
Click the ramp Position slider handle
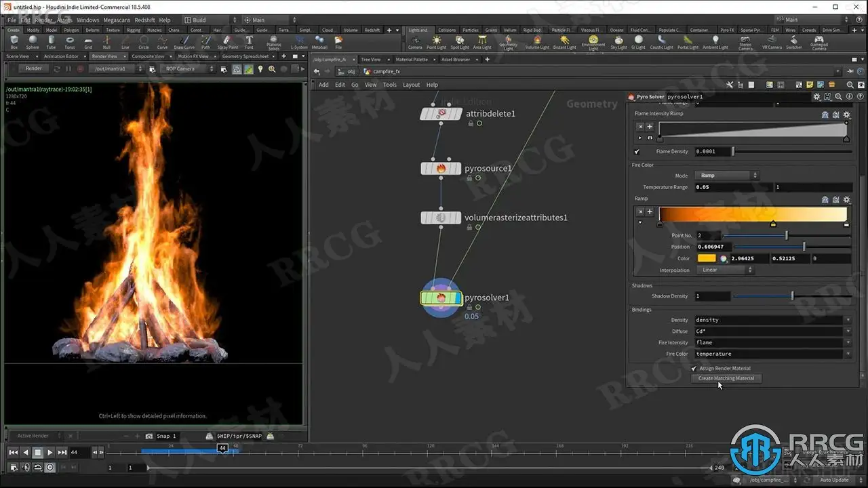[x=804, y=247]
